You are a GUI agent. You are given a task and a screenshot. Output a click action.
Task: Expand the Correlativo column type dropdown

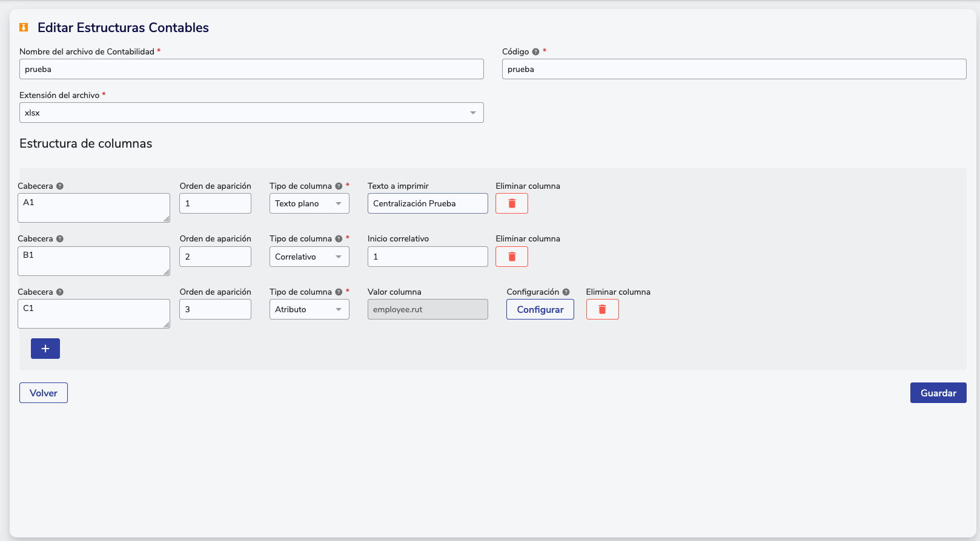309,257
